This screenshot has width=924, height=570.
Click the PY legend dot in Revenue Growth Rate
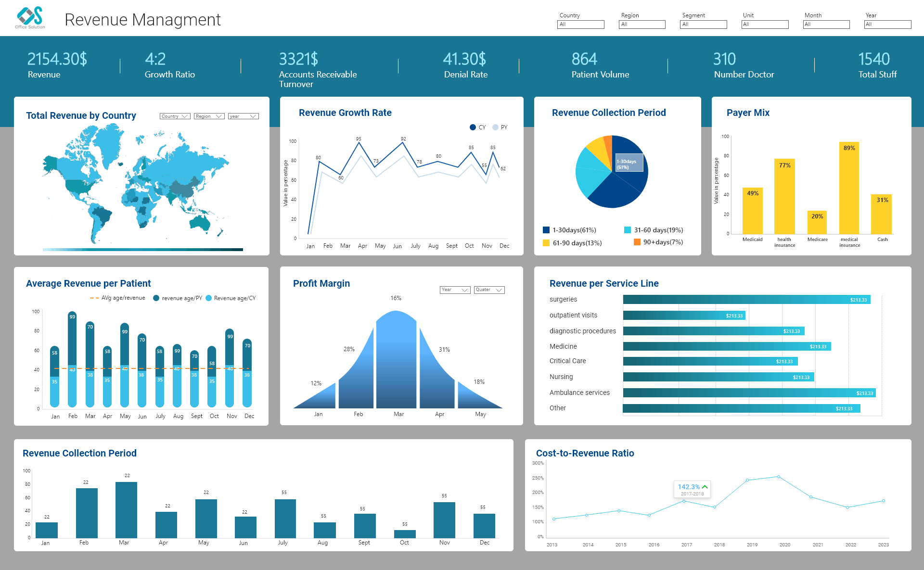point(495,127)
